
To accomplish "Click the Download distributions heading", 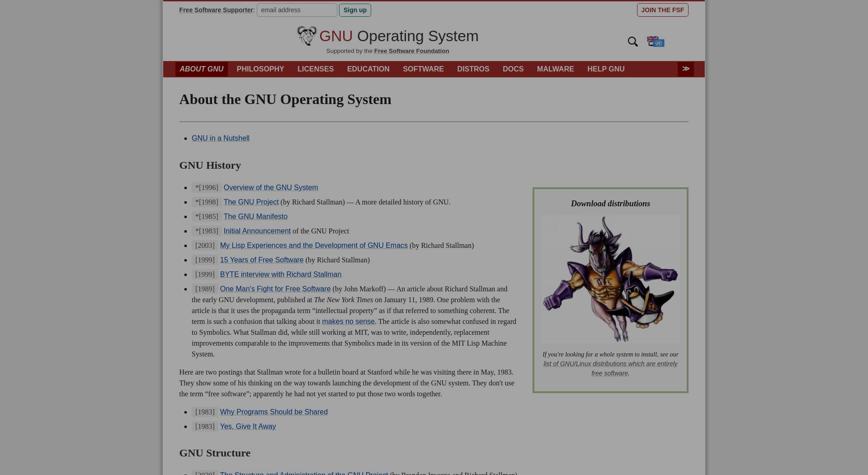I will coord(610,204).
